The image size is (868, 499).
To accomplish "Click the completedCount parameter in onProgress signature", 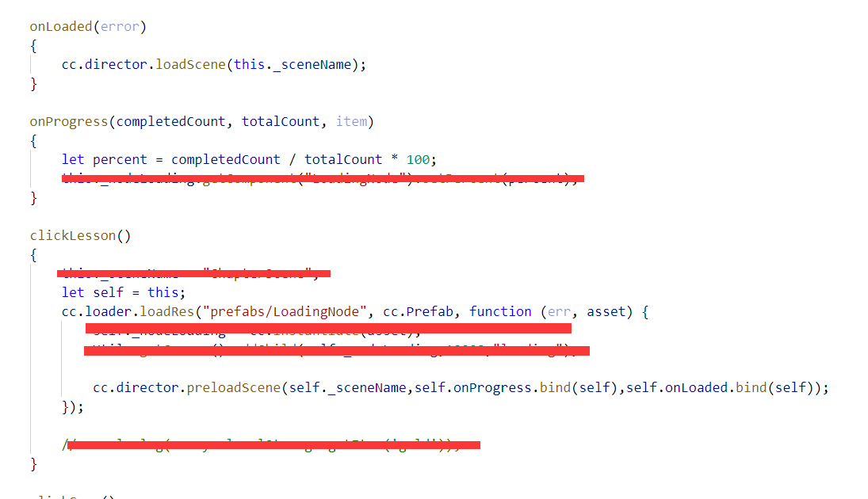I will pyautogui.click(x=170, y=122).
